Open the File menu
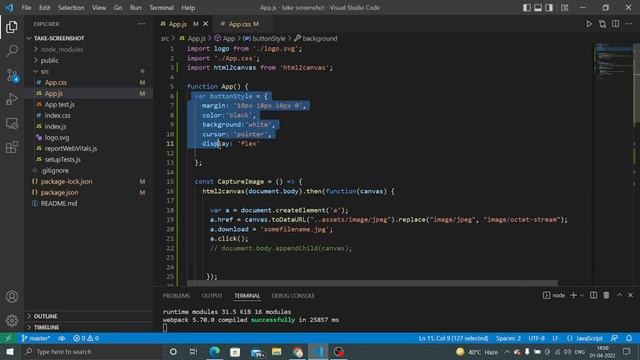The height and width of the screenshot is (360, 640). tap(26, 8)
